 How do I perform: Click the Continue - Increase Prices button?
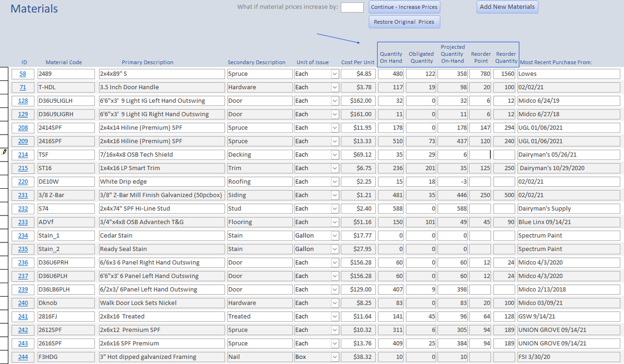[x=404, y=7]
